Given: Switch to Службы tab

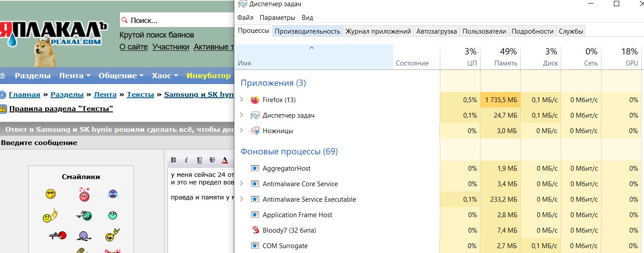Looking at the screenshot, I should pos(571,31).
